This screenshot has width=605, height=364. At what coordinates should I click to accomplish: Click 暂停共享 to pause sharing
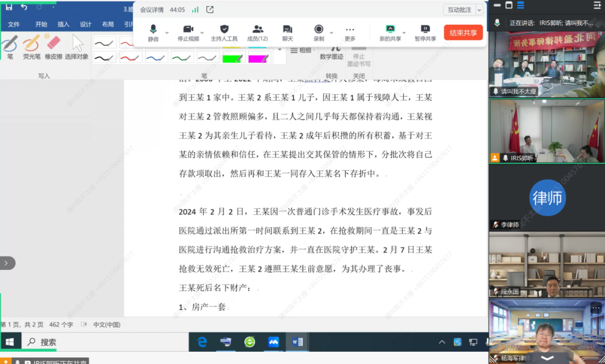pos(425,32)
